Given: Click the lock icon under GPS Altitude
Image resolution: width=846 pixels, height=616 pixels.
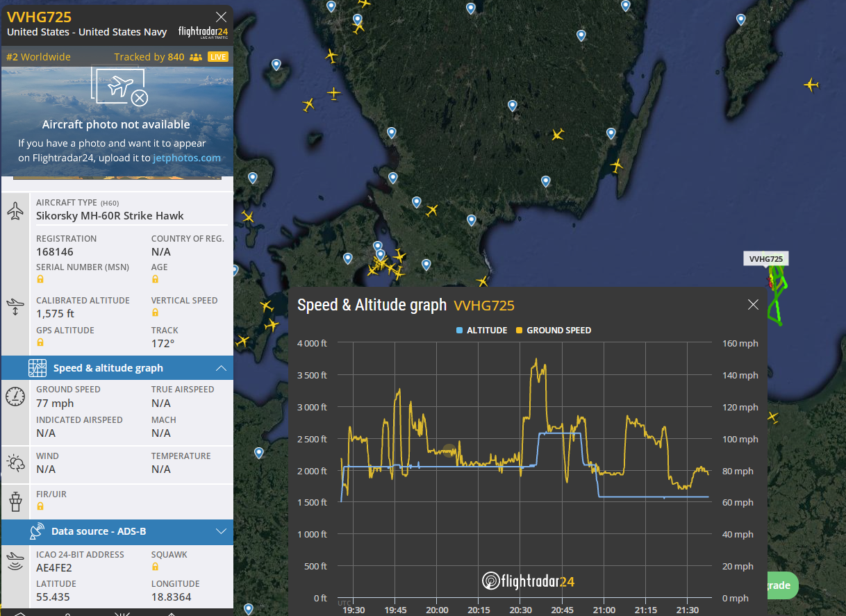Looking at the screenshot, I should click(x=40, y=342).
